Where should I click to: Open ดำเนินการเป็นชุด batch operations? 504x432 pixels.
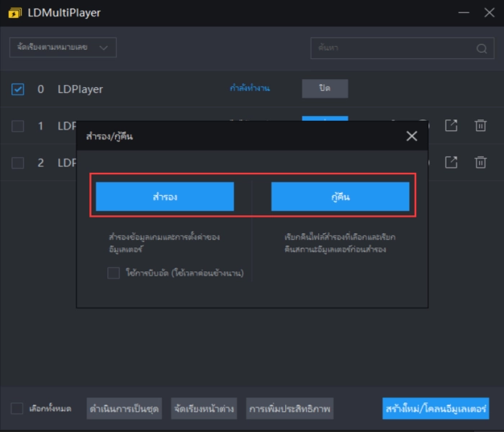(124, 408)
